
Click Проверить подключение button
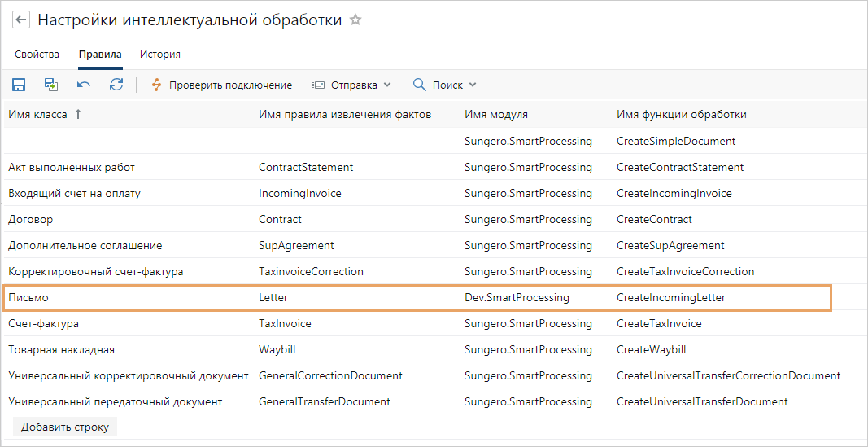click(x=221, y=85)
